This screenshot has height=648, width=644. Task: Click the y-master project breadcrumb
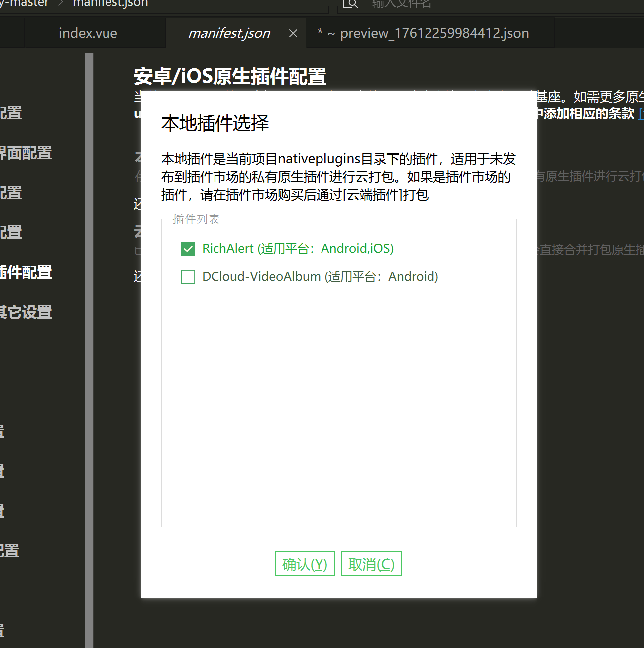point(25,3)
